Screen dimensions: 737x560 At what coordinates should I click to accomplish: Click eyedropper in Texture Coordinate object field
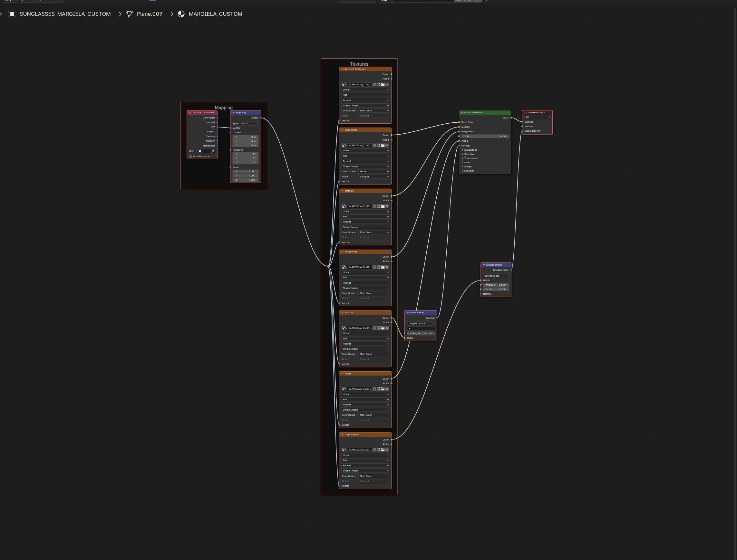click(213, 151)
